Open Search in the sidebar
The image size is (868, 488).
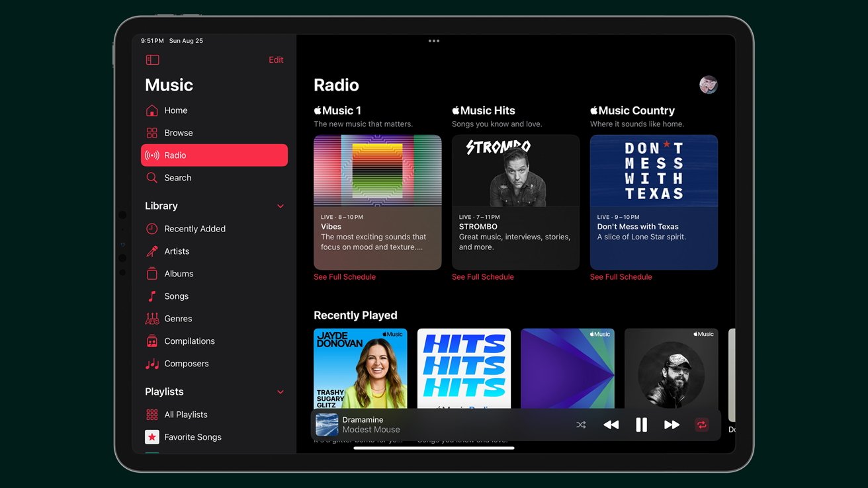[214, 178]
